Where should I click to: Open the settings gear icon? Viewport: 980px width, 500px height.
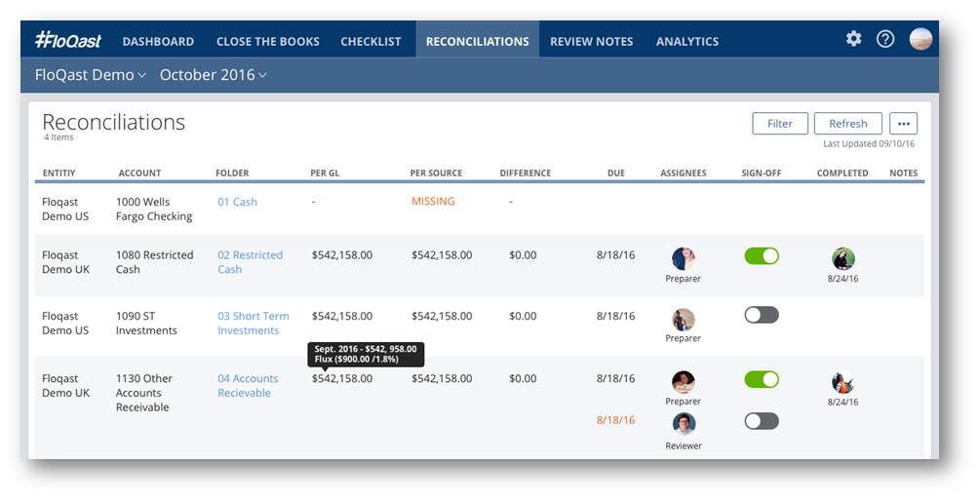(x=853, y=39)
